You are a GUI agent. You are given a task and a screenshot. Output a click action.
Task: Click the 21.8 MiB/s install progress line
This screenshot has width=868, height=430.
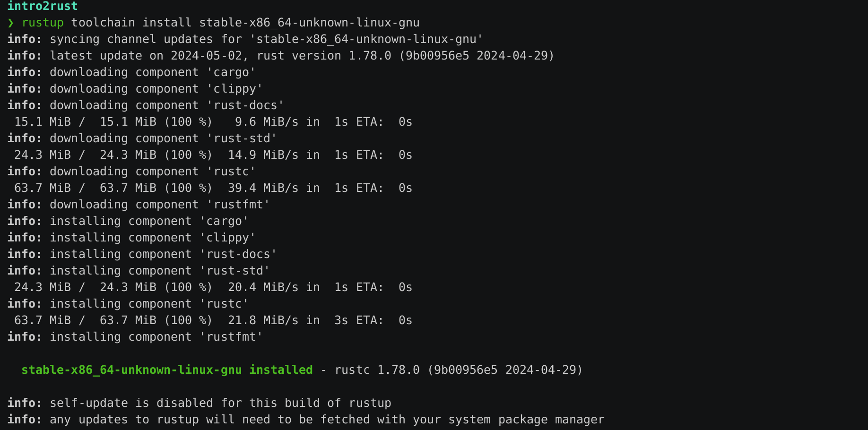(x=213, y=320)
